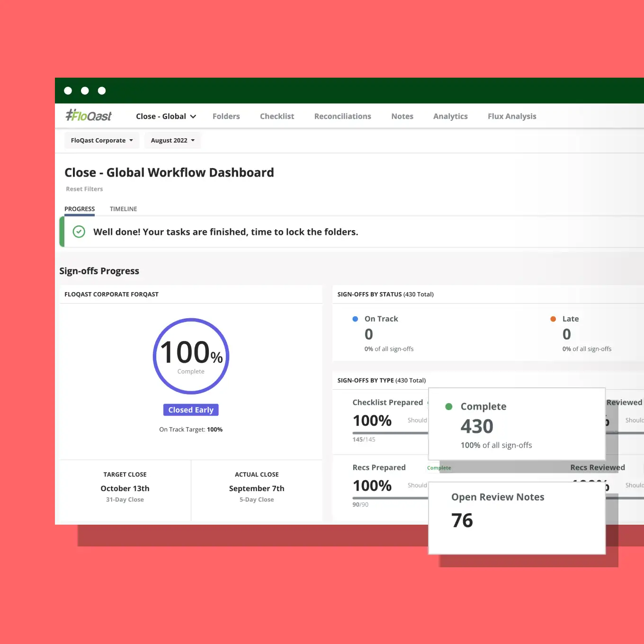Click the 5-Day Close label

pos(257,500)
